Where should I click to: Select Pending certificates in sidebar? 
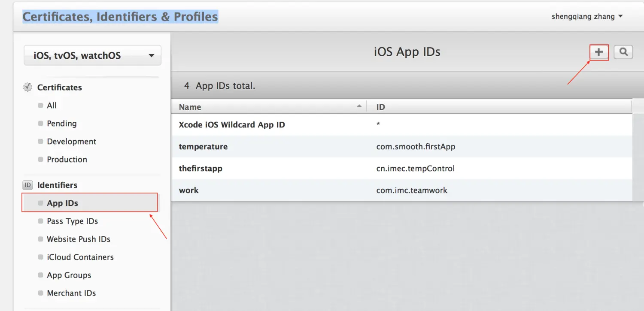pos(61,124)
